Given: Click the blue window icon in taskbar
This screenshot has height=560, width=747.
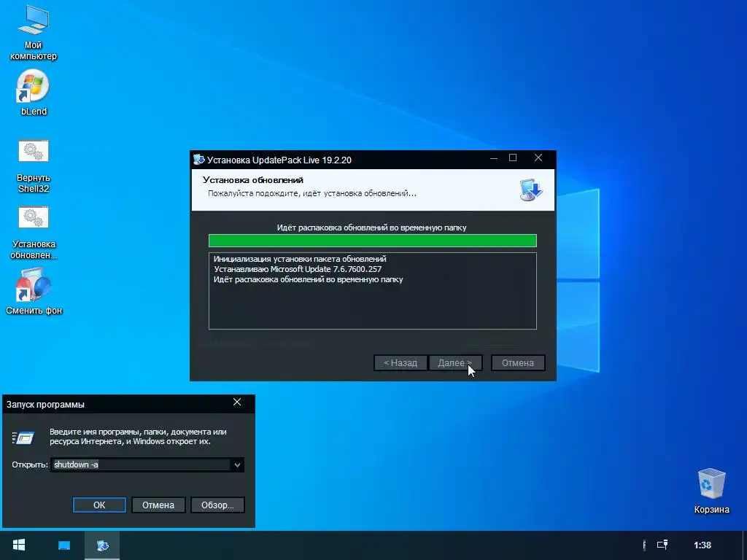Looking at the screenshot, I should (64, 545).
